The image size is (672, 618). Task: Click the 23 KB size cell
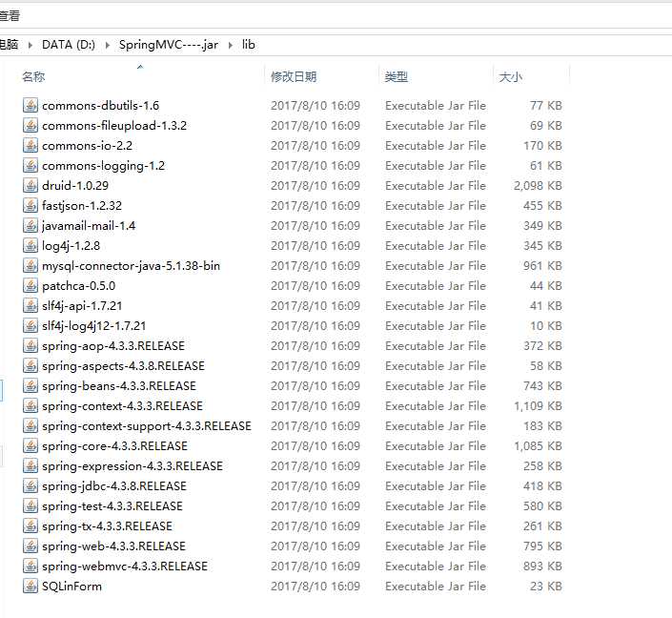tap(546, 587)
